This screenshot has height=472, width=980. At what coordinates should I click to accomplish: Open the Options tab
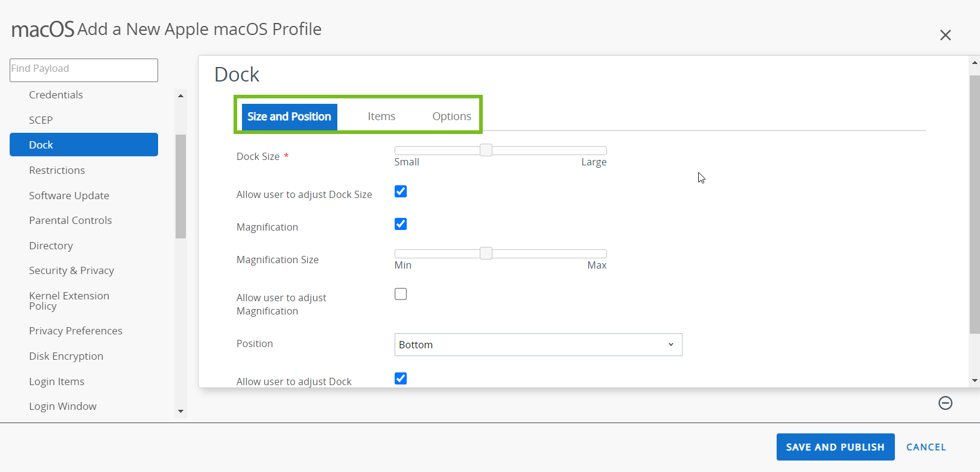point(451,116)
